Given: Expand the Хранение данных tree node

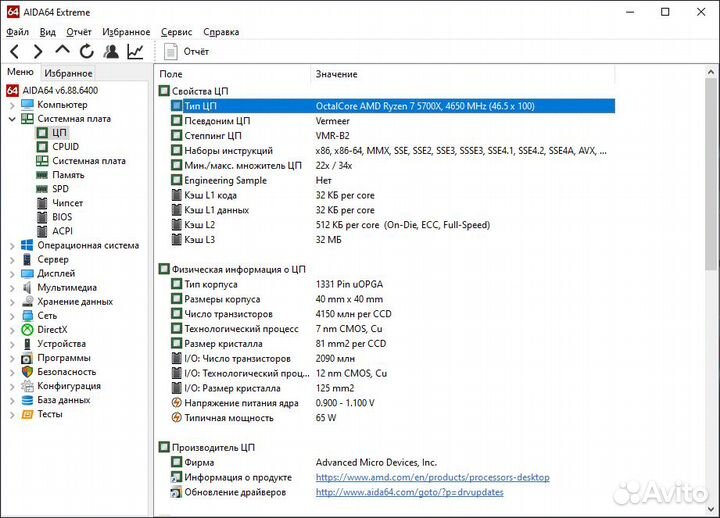Looking at the screenshot, I should tap(12, 302).
